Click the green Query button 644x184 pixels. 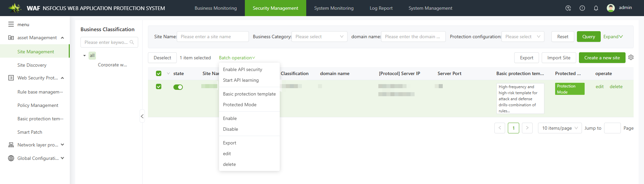click(588, 37)
